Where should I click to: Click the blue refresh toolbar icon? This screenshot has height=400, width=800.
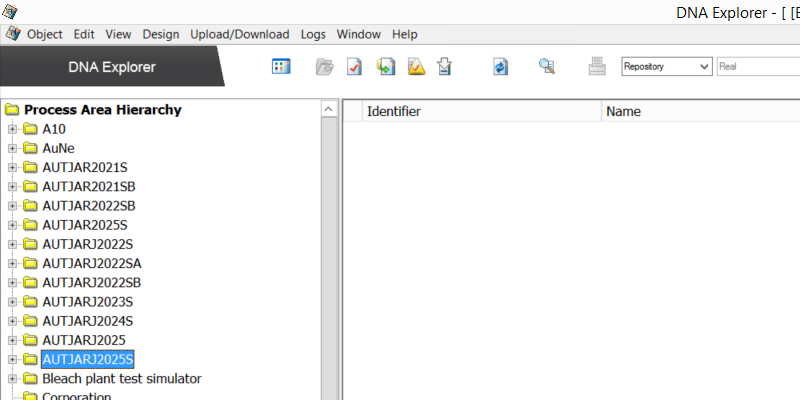[500, 67]
